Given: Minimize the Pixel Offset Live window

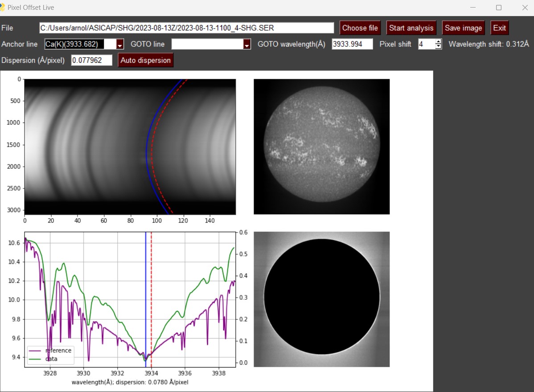Looking at the screenshot, I should pos(472,8).
